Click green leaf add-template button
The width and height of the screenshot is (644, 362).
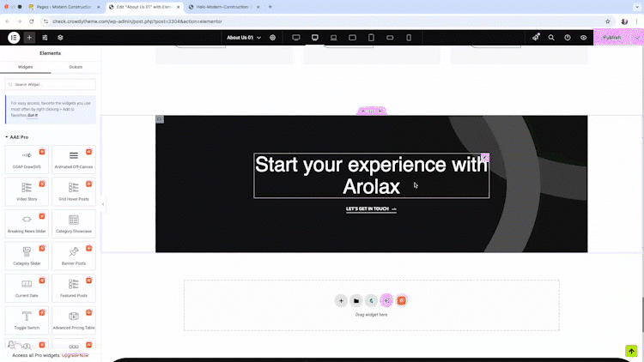click(x=371, y=301)
